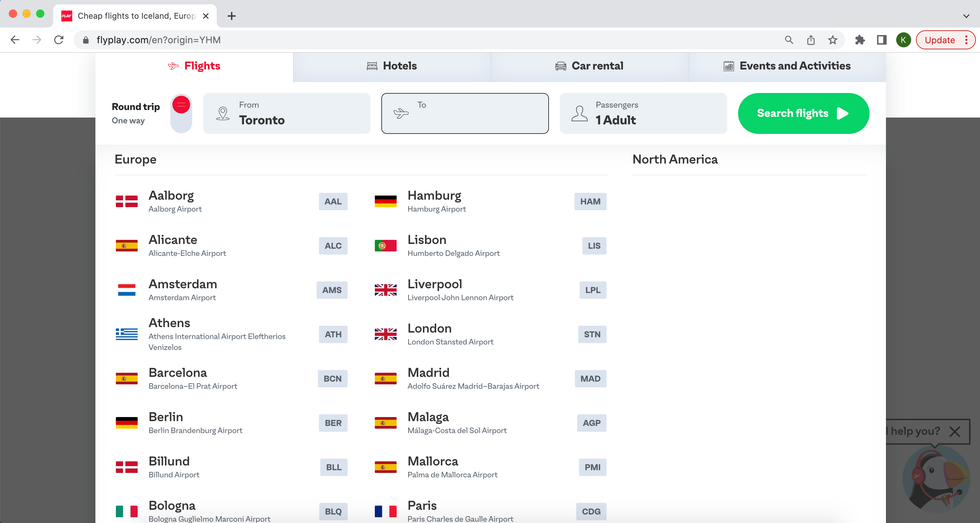980x523 pixels.
Task: Click the Netherlands flag beside Amsterdam
Action: point(127,290)
